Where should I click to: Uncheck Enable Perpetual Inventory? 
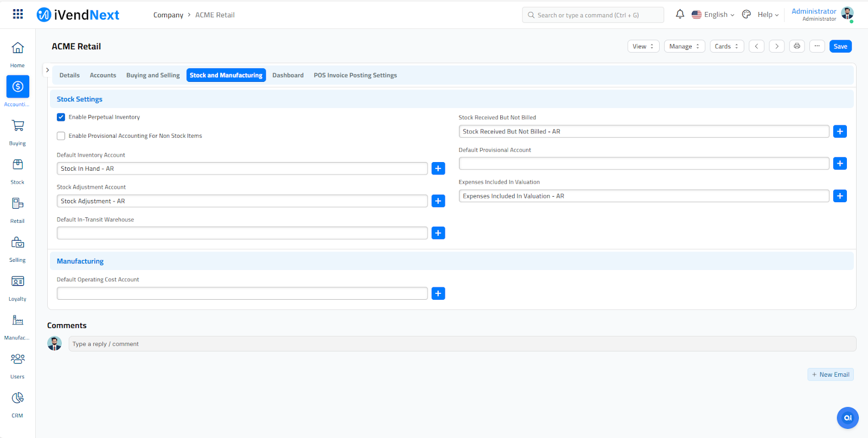pyautogui.click(x=61, y=117)
